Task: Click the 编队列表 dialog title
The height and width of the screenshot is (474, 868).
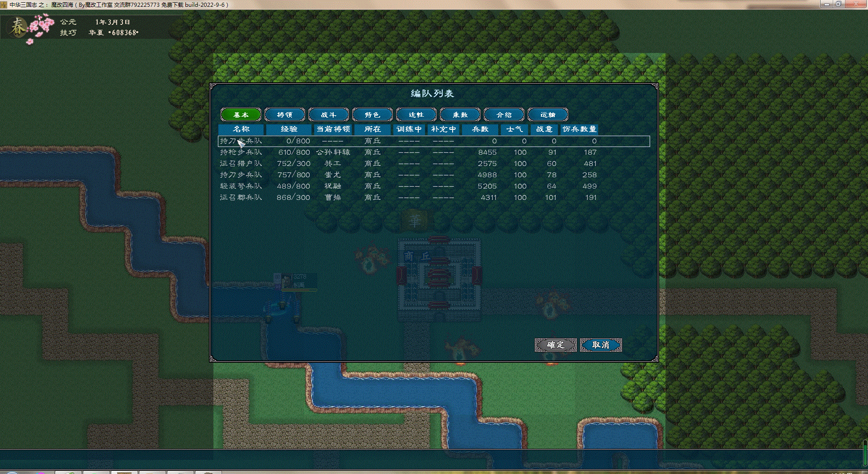Action: tap(432, 94)
